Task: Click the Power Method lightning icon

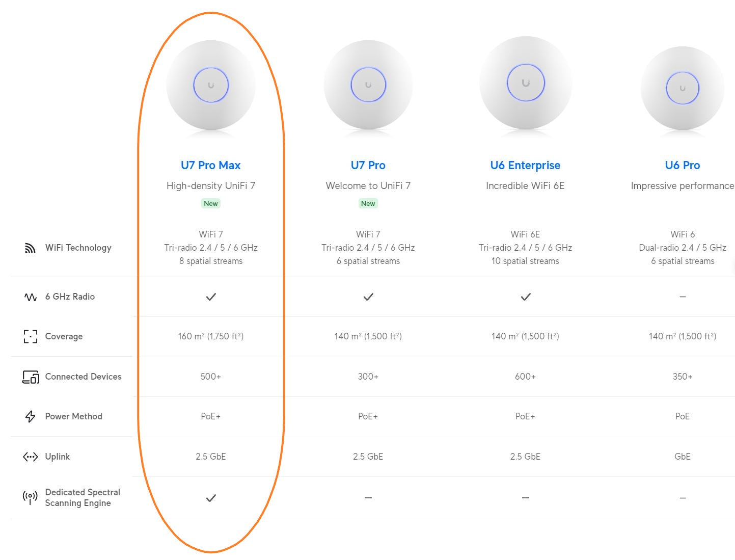Action: (x=30, y=416)
